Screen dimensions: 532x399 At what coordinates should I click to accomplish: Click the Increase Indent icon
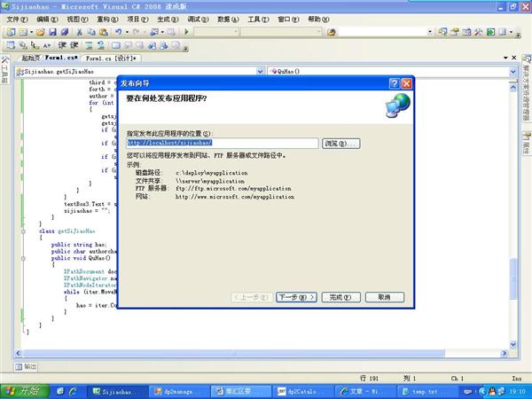[74, 45]
